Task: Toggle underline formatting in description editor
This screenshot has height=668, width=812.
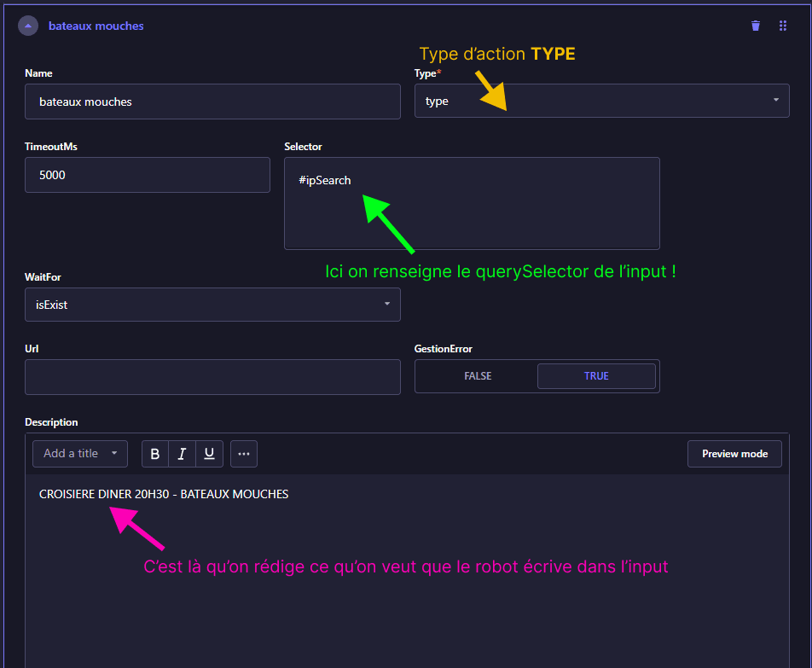Action: coord(209,454)
